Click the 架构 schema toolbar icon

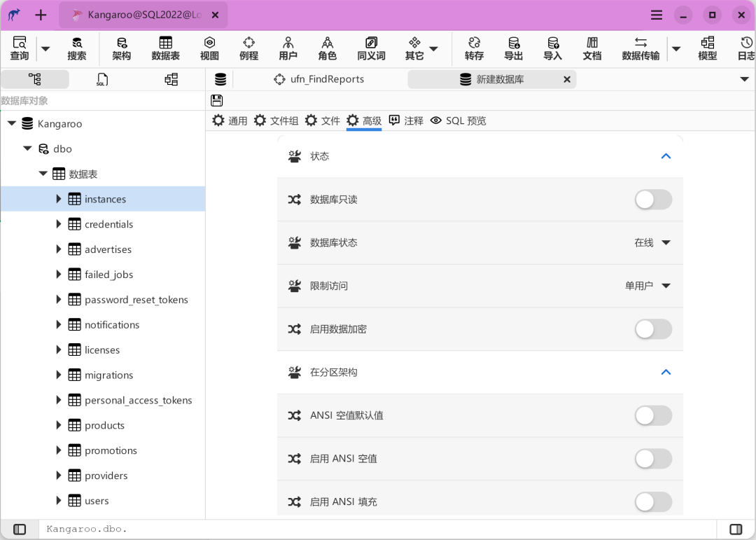pos(121,48)
